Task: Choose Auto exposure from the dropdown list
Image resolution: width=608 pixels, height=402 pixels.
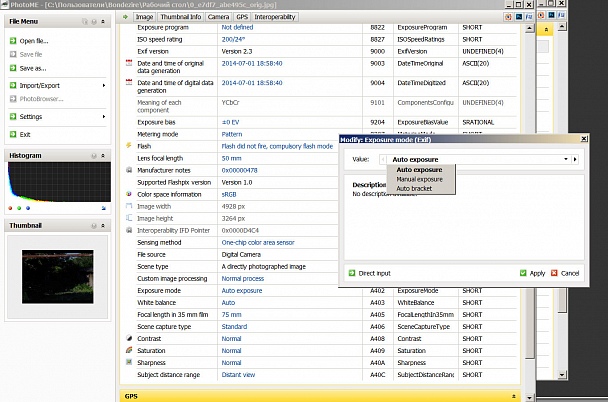Action: click(x=421, y=170)
